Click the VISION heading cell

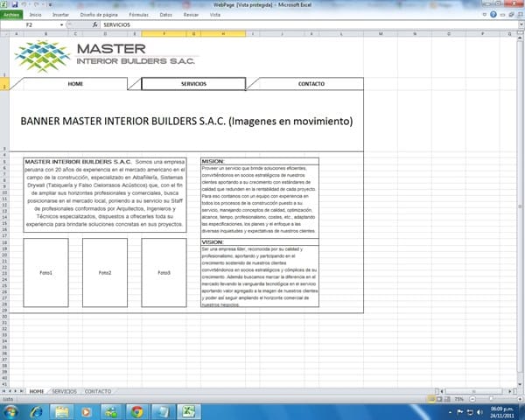click(x=260, y=241)
